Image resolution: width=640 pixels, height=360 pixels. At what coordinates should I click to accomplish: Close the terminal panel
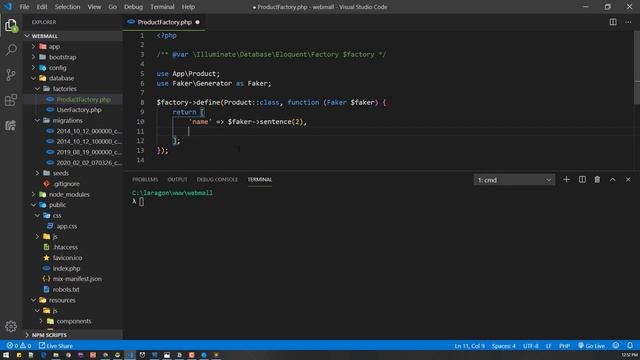628,180
